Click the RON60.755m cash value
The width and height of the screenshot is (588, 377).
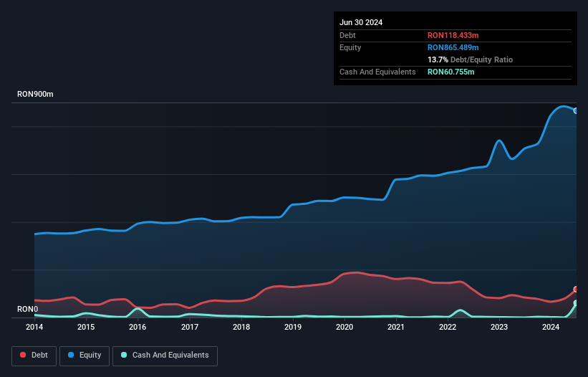(x=450, y=72)
